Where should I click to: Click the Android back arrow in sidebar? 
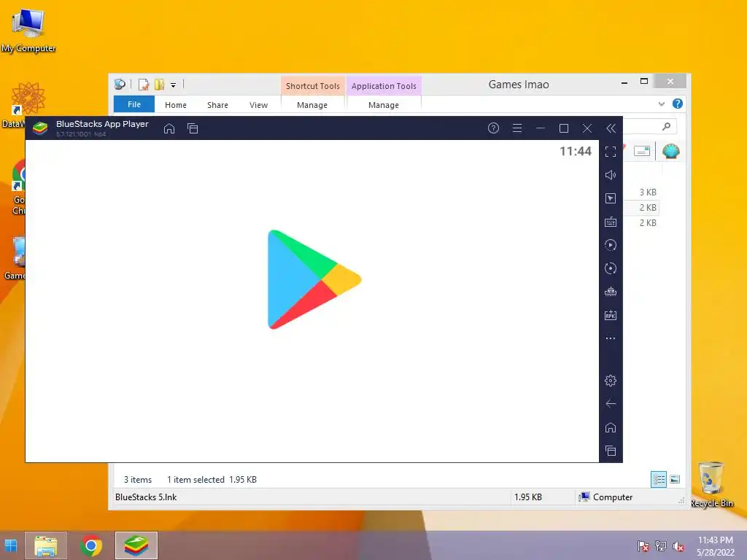611,404
